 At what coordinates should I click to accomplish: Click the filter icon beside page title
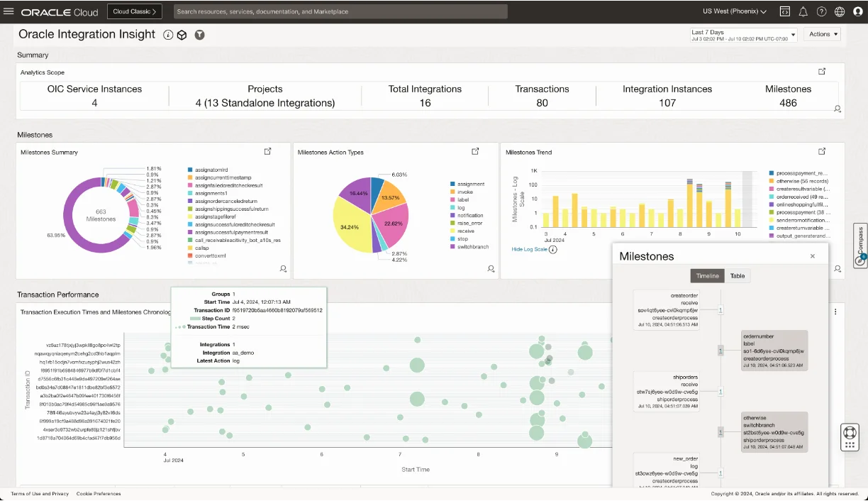click(200, 35)
